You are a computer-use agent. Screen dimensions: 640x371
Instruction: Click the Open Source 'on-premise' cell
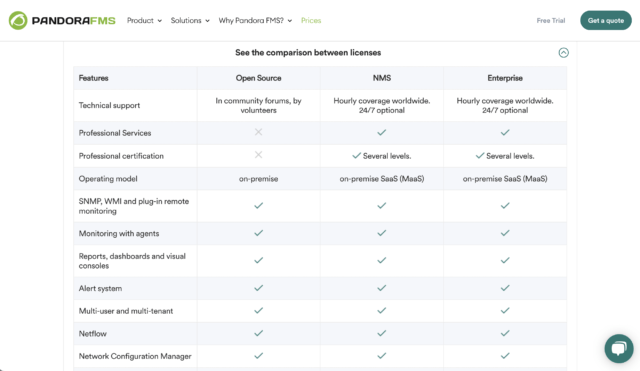pyautogui.click(x=258, y=179)
